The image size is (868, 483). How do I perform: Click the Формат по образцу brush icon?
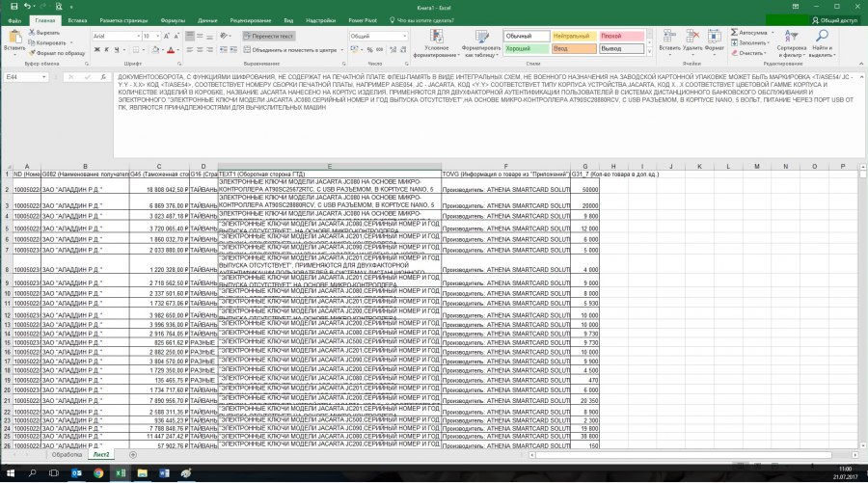tap(32, 53)
